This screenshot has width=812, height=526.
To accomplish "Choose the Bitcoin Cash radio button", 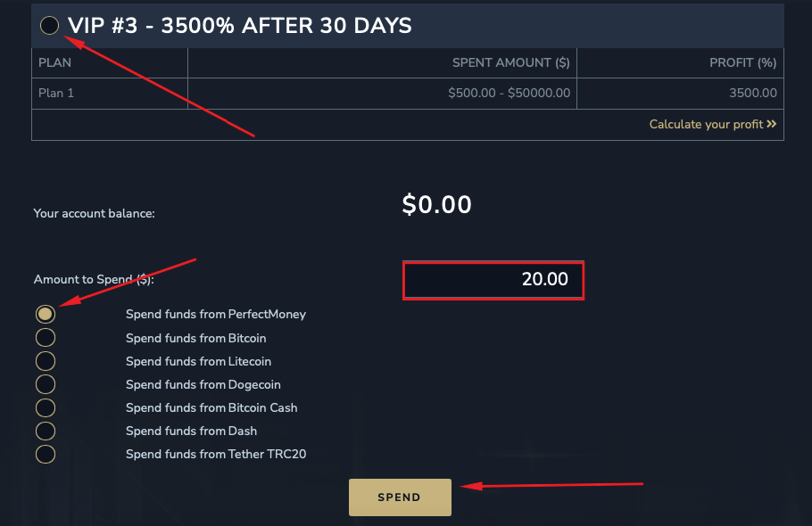I will click(46, 407).
